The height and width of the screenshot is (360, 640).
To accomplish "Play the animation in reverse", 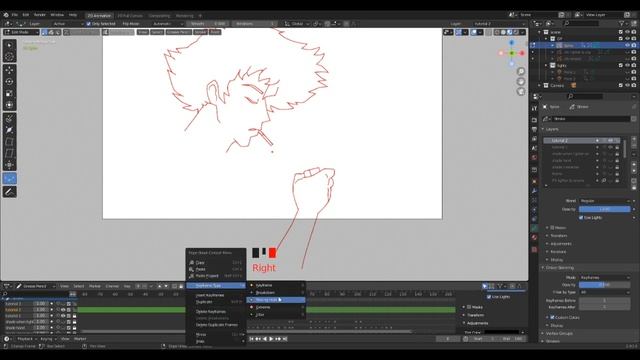I will coord(264,339).
